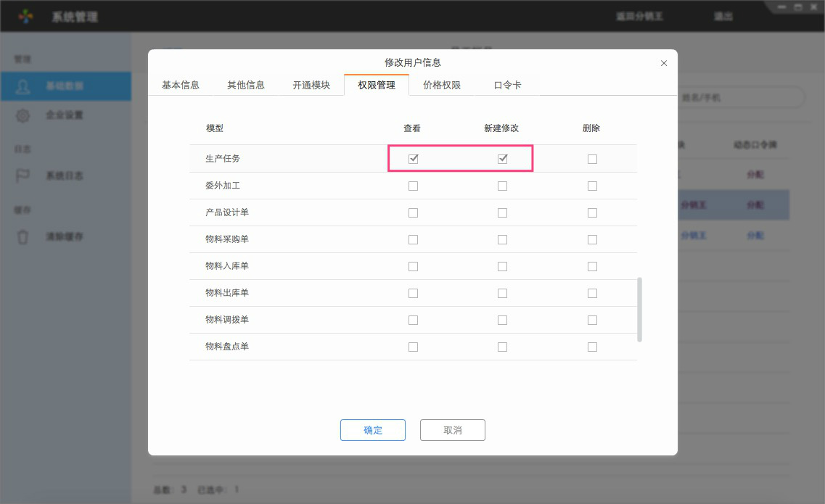This screenshot has width=825, height=504.
Task: Click the 新建修改 column header
Action: [501, 128]
